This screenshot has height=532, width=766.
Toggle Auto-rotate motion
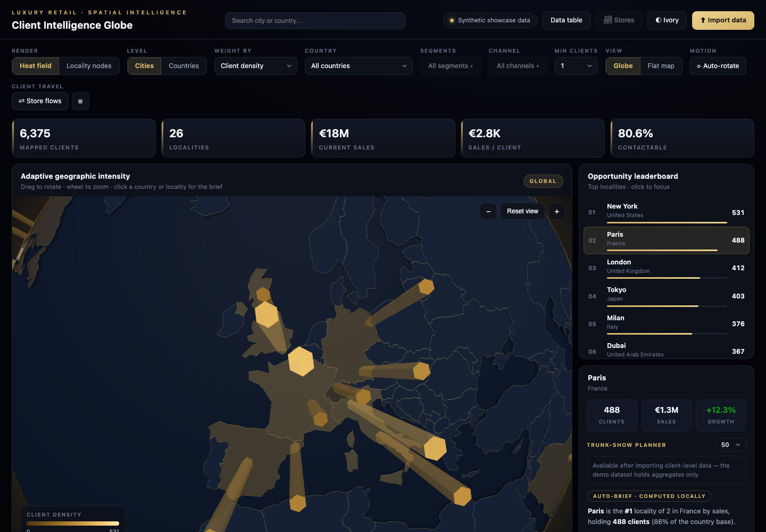click(718, 66)
